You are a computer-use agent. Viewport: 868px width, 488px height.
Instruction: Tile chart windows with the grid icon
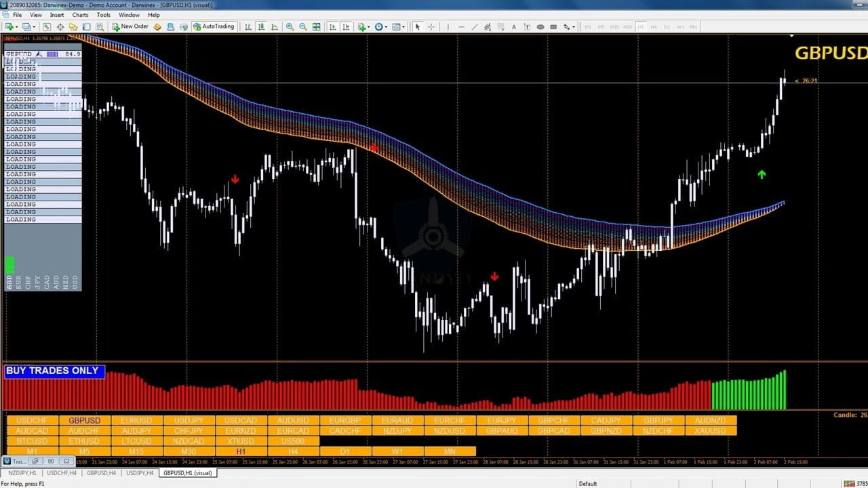click(x=317, y=26)
